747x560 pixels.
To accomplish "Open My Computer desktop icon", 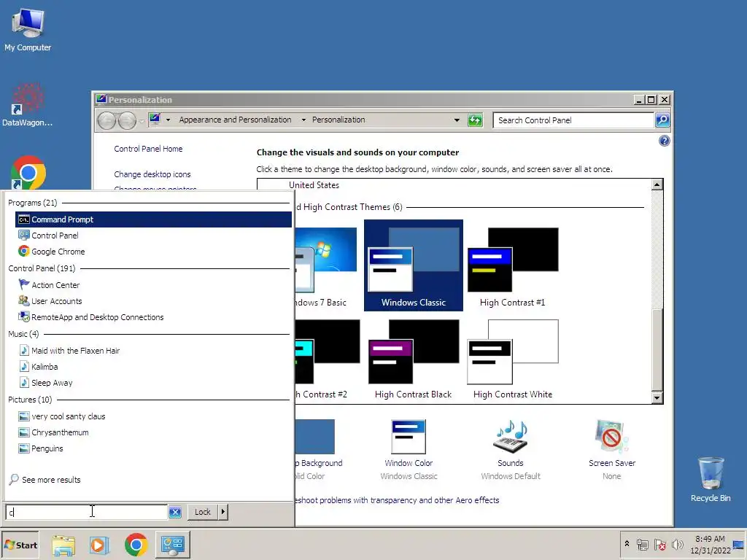I will pyautogui.click(x=28, y=29).
